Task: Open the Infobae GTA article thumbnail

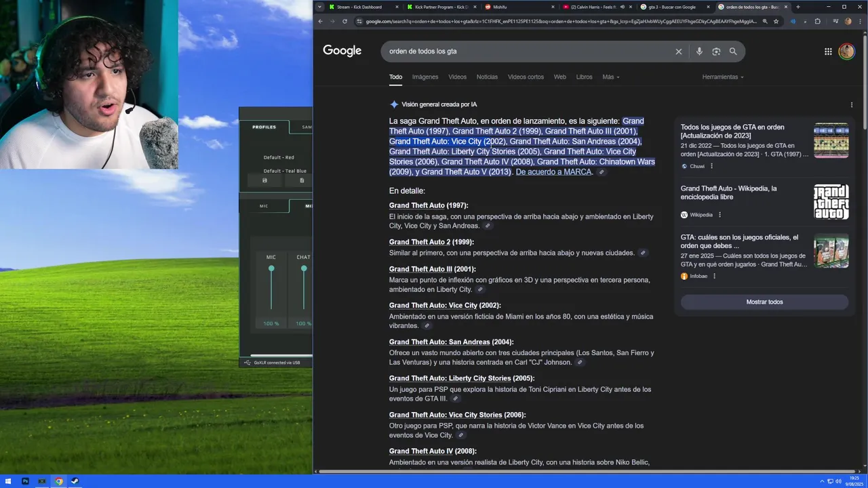Action: tap(831, 251)
